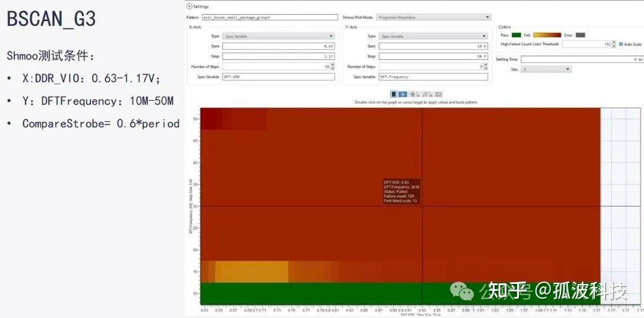The height and width of the screenshot is (318, 644).
Task: Click tooltip text "Status: Failed"
Action: [396, 192]
